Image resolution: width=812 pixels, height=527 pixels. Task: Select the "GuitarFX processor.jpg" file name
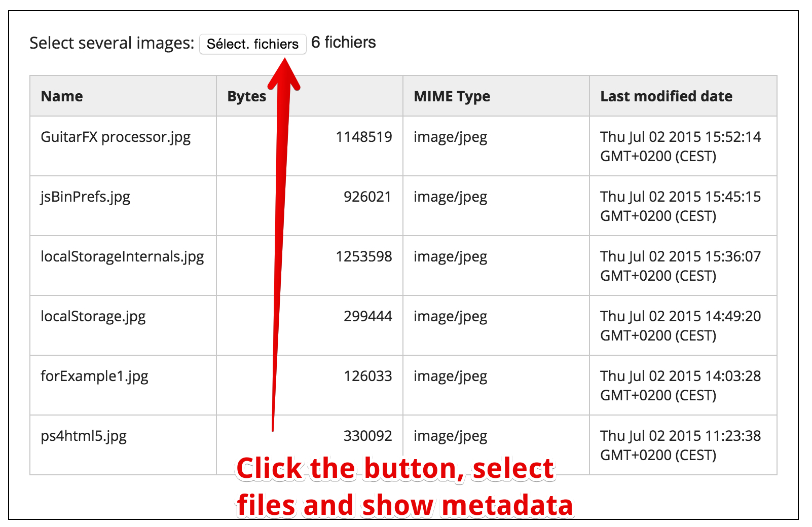116,137
